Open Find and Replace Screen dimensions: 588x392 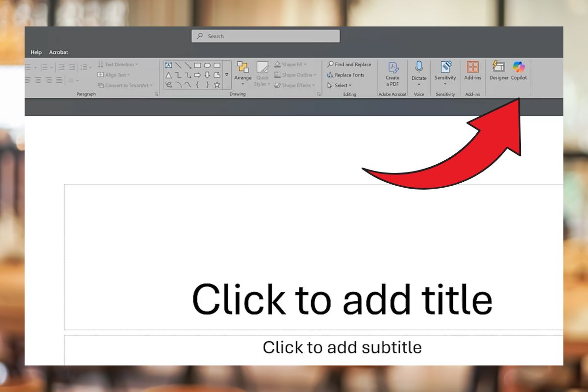[349, 64]
